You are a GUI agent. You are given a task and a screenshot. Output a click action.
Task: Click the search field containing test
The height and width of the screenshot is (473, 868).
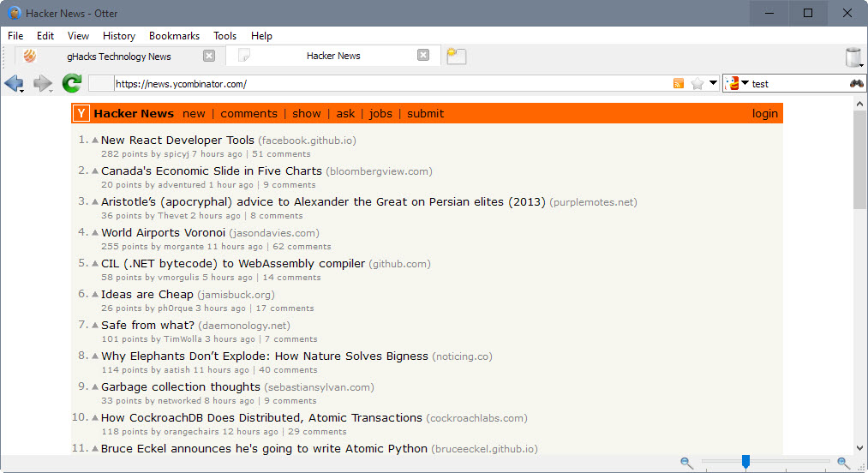[799, 84]
